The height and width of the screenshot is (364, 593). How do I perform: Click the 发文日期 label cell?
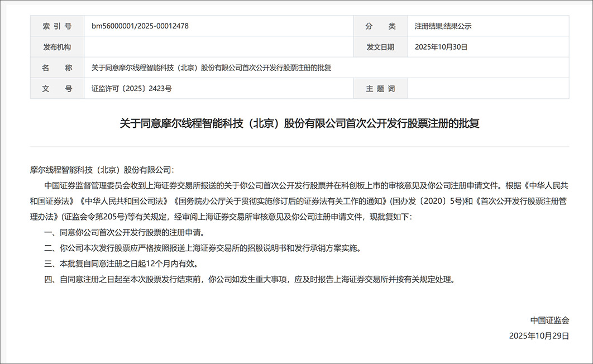380,47
